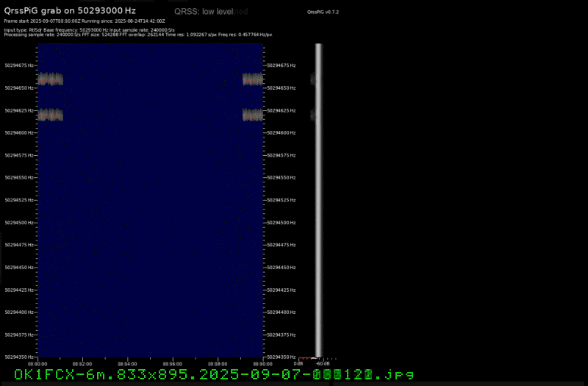588x386 pixels.
Task: Click the right-axis label 50294475 Hz
Action: pyautogui.click(x=282, y=245)
